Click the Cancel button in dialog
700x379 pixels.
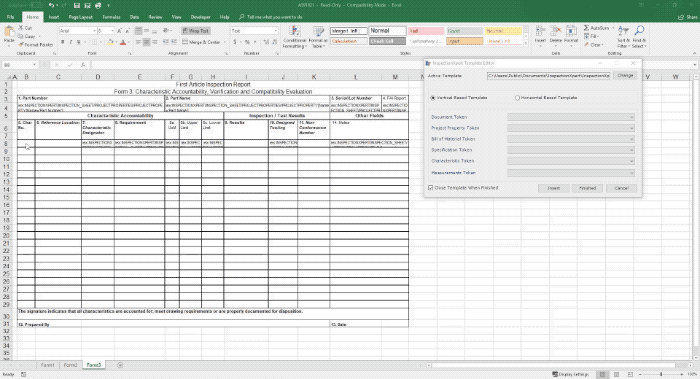(x=621, y=188)
